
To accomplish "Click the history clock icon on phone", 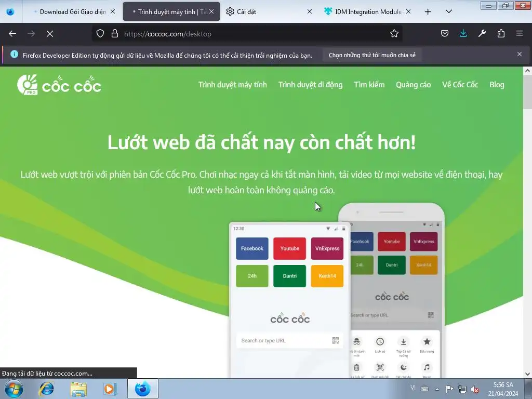I will coord(380,342).
